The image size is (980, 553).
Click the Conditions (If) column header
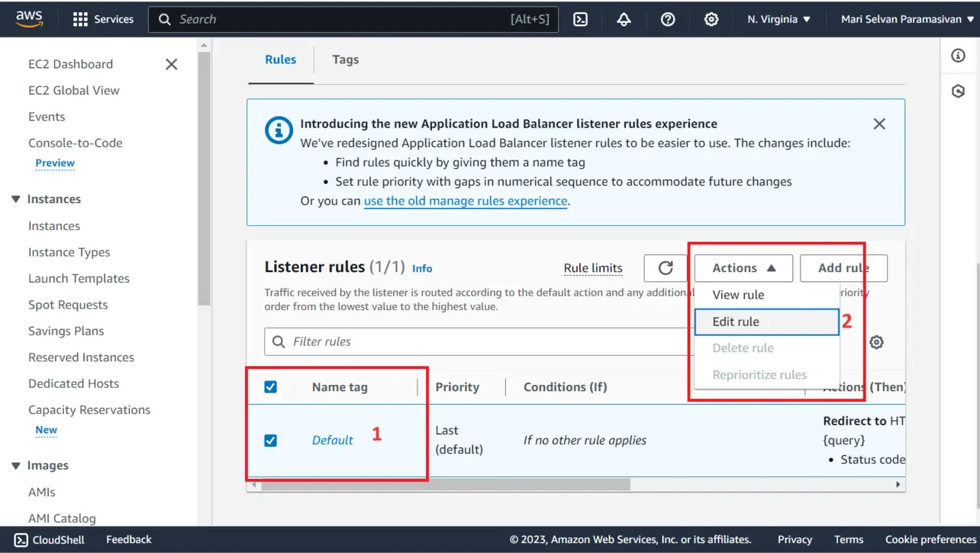[565, 387]
